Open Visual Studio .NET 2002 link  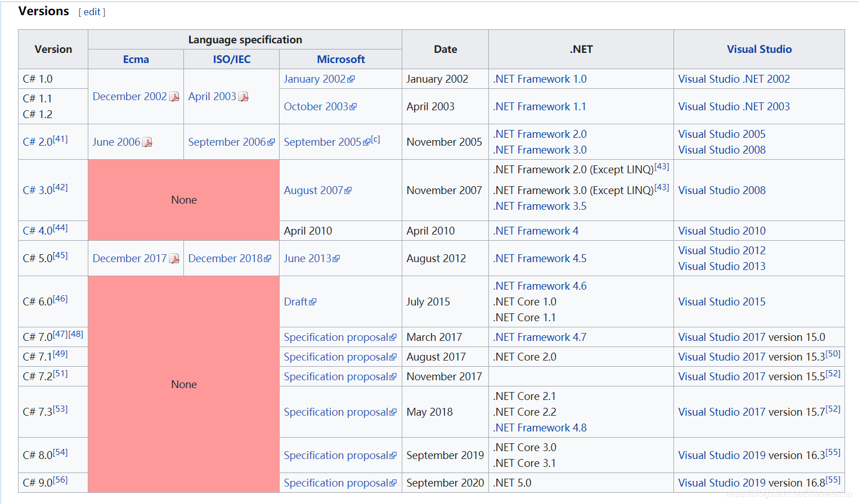[x=734, y=79]
